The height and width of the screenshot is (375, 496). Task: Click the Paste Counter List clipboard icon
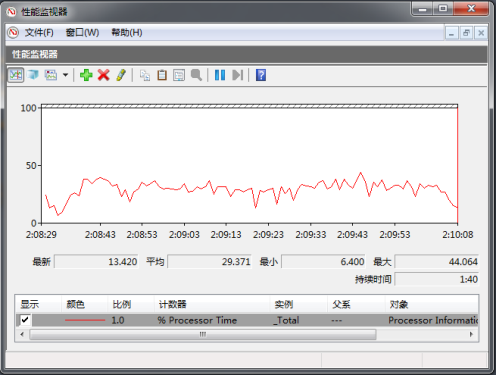pos(162,75)
